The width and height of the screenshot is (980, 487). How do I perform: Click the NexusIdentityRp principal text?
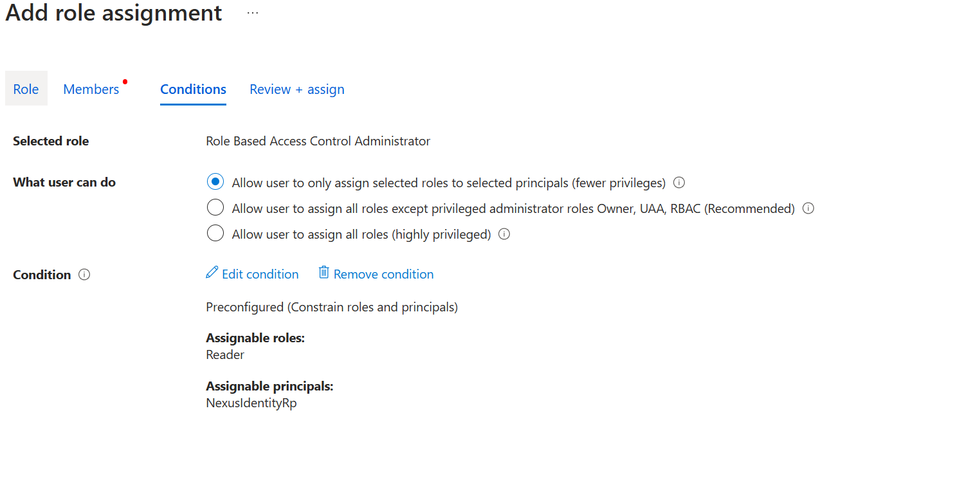251,403
